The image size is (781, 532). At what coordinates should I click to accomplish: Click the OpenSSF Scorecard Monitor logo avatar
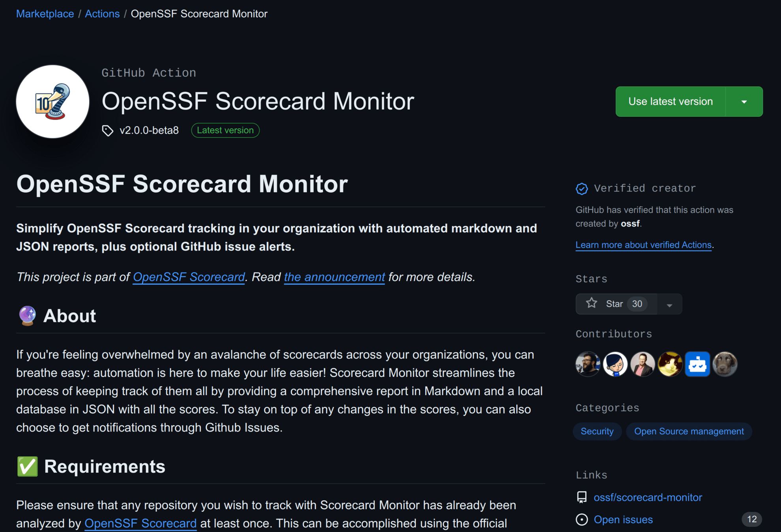[52, 102]
